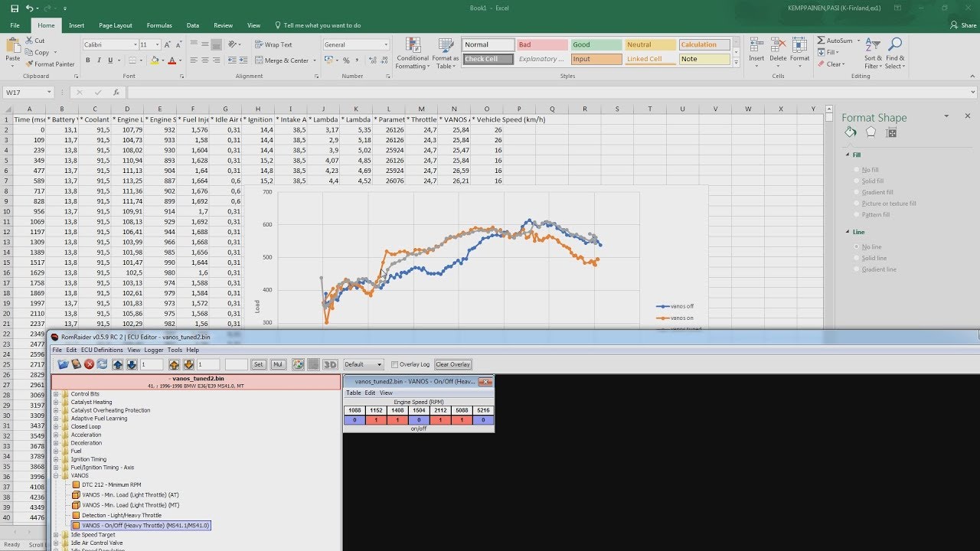Open the General number format dropdown
The image size is (980, 551).
tap(386, 44)
